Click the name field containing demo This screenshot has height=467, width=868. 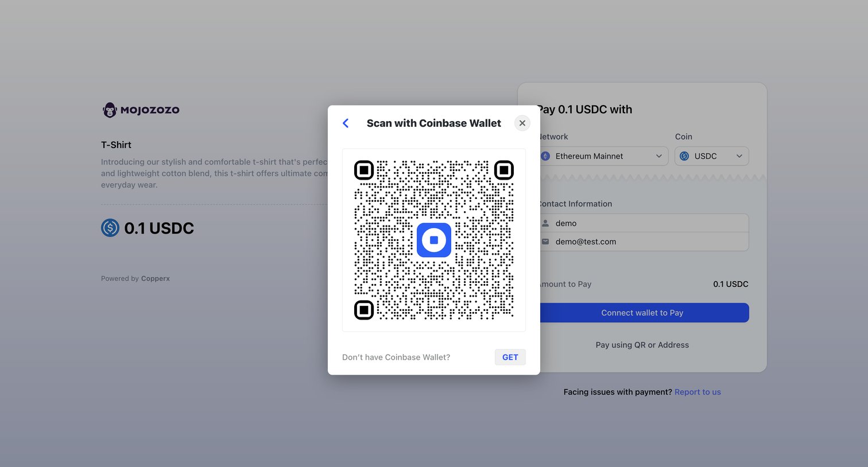(x=643, y=223)
